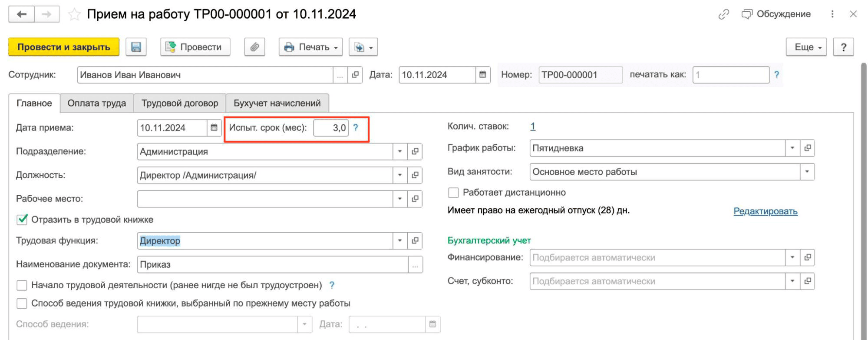This screenshot has width=868, height=340.
Task: Click the Редактировать vacation link
Action: tap(765, 211)
